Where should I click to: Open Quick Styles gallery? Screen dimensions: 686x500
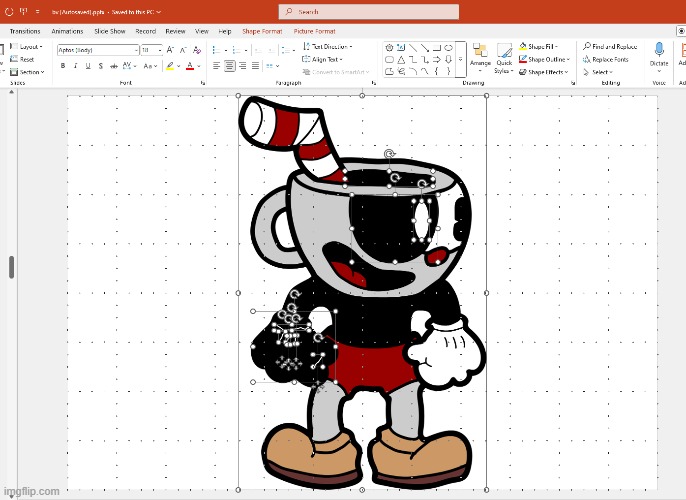click(504, 58)
